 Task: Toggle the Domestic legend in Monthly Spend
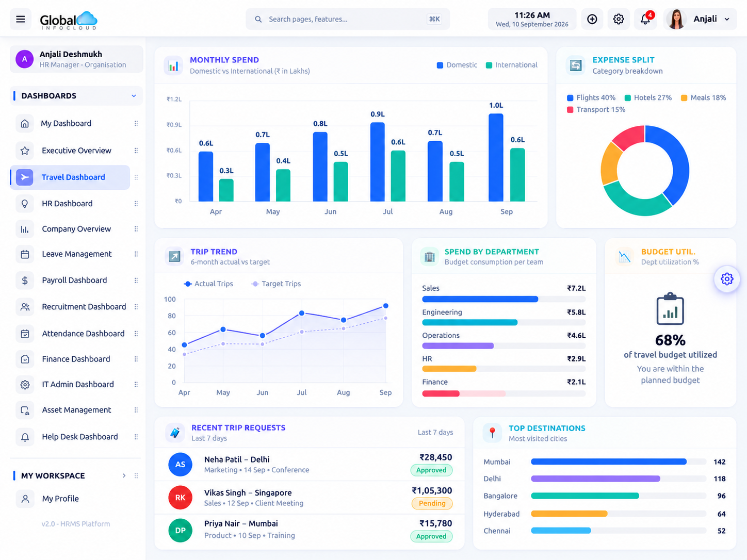(x=457, y=65)
